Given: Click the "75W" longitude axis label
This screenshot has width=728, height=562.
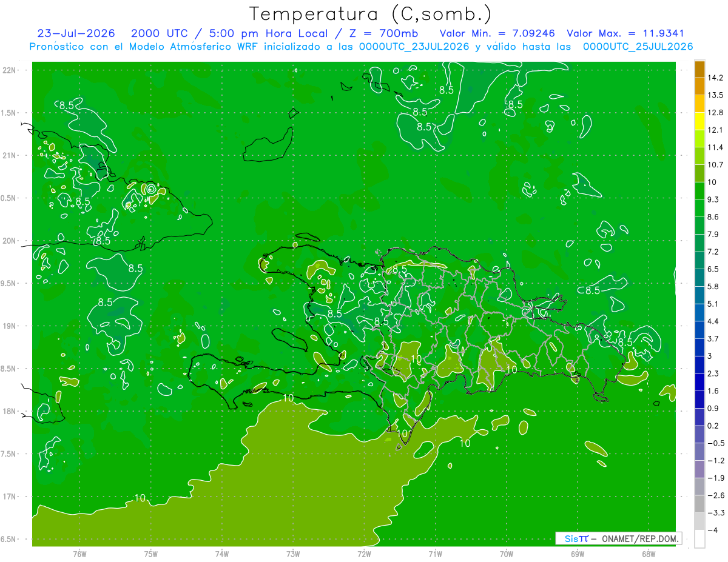Looking at the screenshot, I should pyautogui.click(x=150, y=554).
